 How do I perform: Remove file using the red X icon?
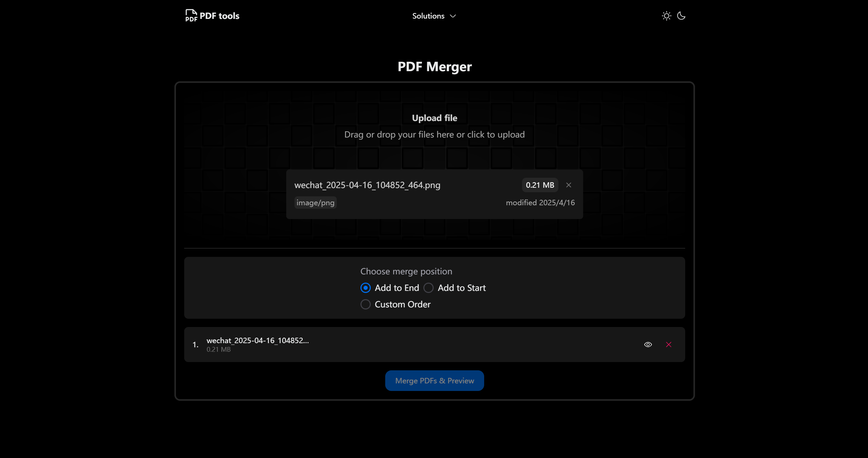(668, 344)
